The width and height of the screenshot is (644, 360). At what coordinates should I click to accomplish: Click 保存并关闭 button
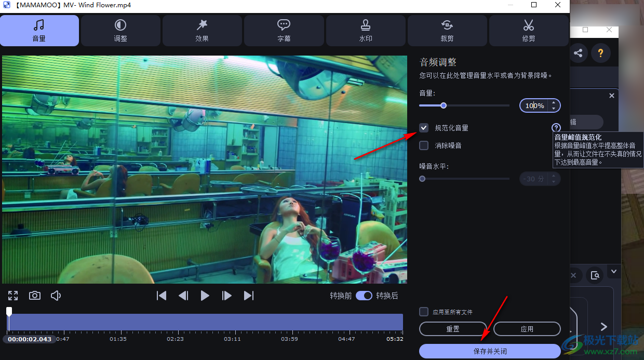[x=490, y=351]
